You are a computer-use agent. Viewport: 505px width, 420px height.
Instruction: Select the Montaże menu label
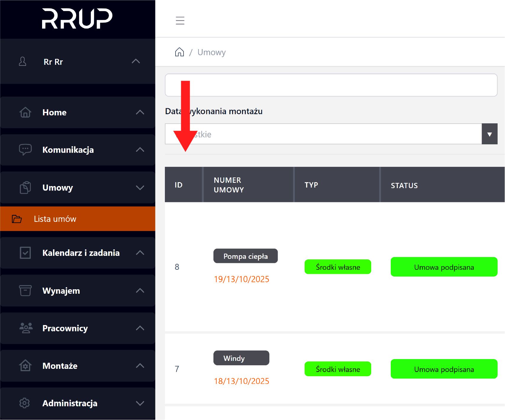point(60,366)
